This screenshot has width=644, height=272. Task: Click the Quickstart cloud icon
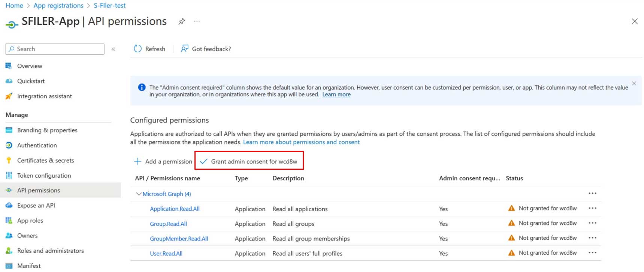[9, 81]
